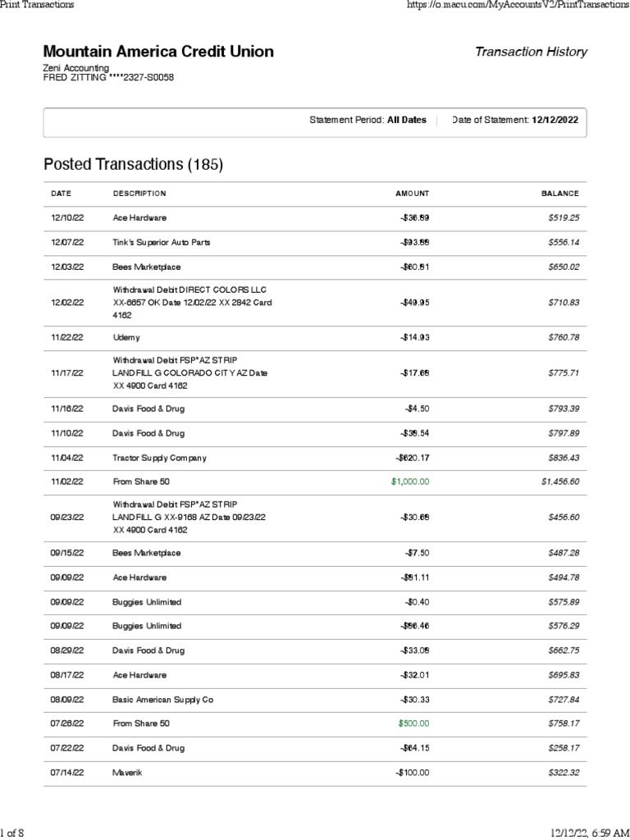Select the Tractor Supply Company entry

click(x=159, y=458)
